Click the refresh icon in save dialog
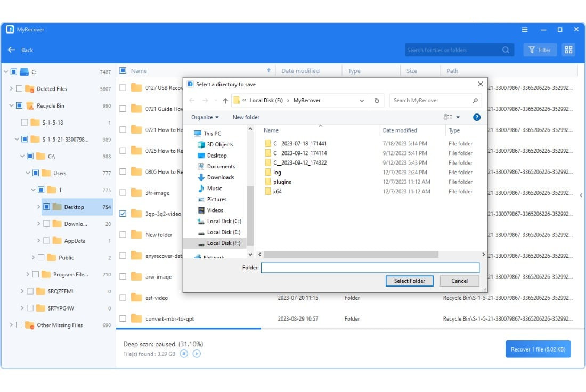This screenshot has height=392, width=586. (x=377, y=100)
